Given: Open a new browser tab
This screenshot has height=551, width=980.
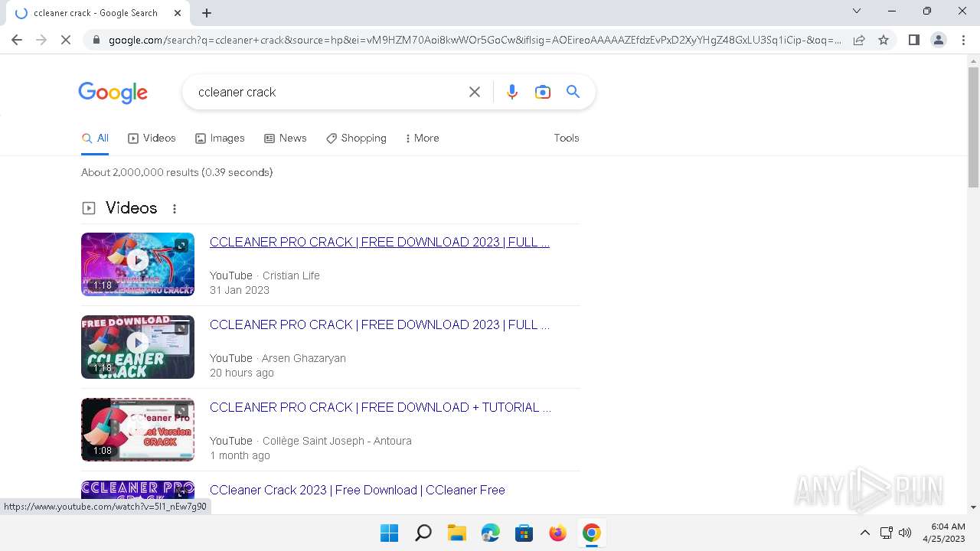Looking at the screenshot, I should [207, 13].
